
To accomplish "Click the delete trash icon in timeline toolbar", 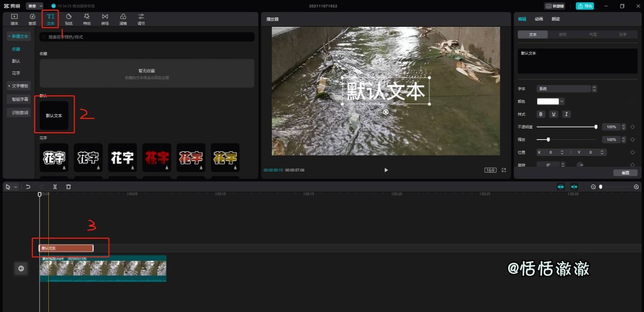I will pos(69,186).
